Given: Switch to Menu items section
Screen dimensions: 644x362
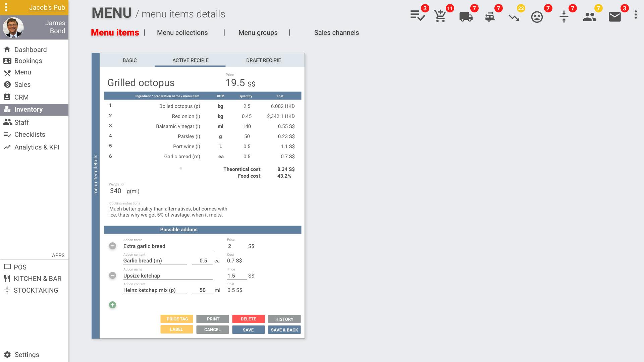Looking at the screenshot, I should (x=115, y=33).
